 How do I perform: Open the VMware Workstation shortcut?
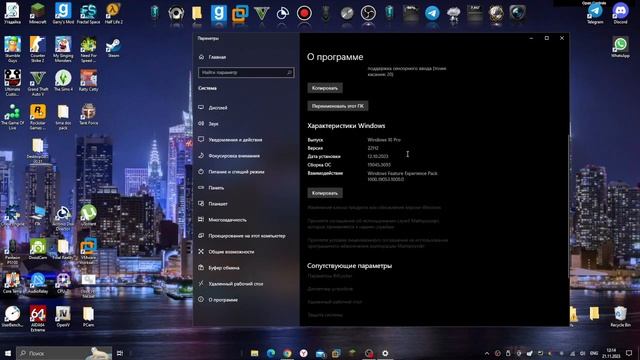coord(88,251)
